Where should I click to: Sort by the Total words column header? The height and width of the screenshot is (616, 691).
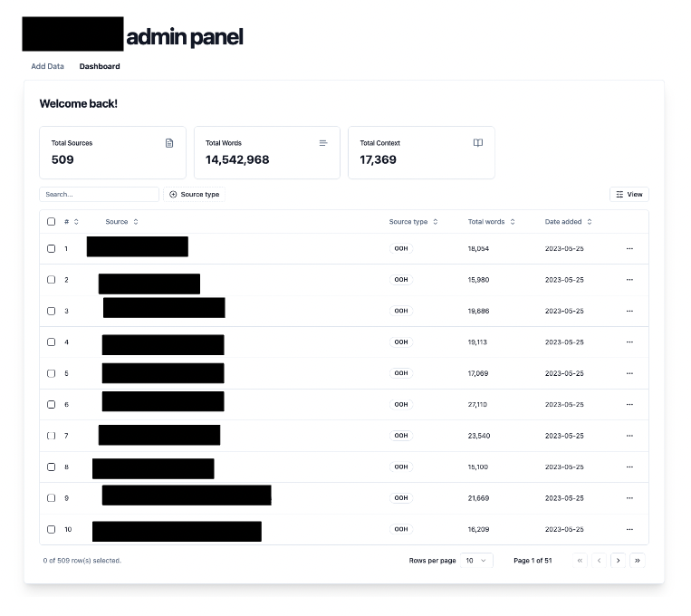tap(491, 222)
